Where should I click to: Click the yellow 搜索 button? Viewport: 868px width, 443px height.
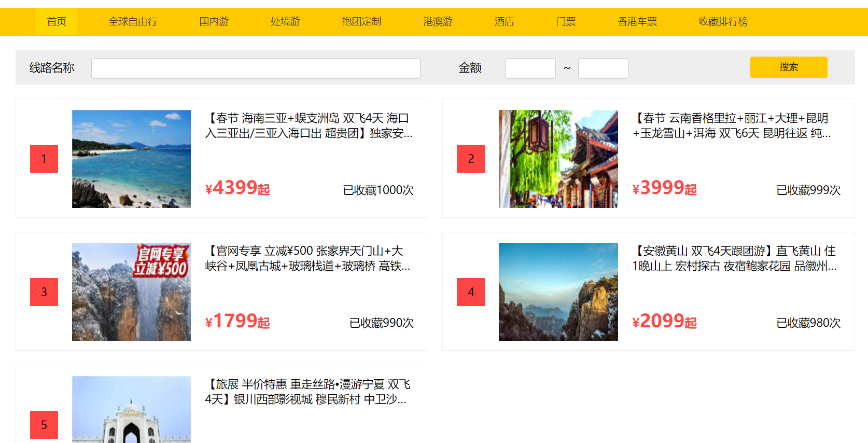[789, 67]
